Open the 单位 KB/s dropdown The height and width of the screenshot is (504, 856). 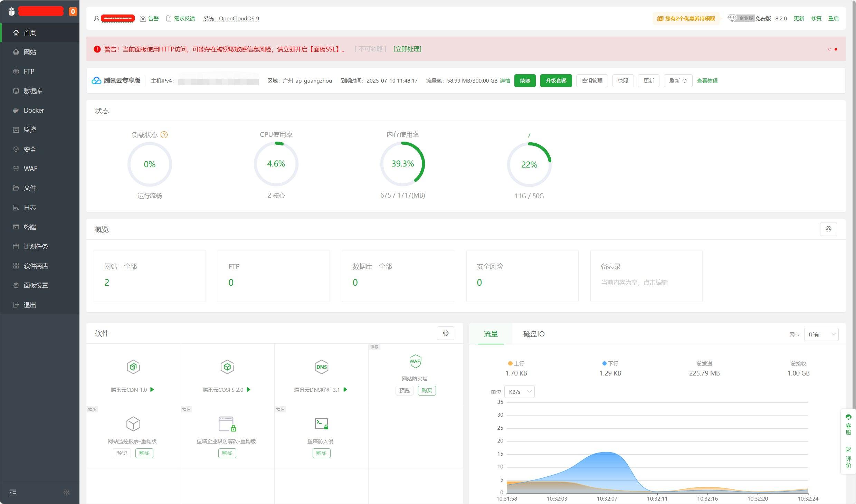click(519, 392)
